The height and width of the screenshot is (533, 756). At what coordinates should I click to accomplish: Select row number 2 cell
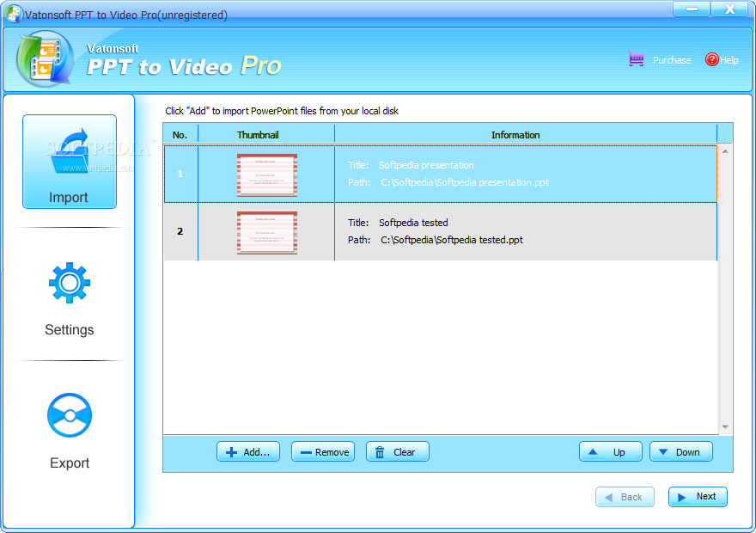pyautogui.click(x=180, y=231)
